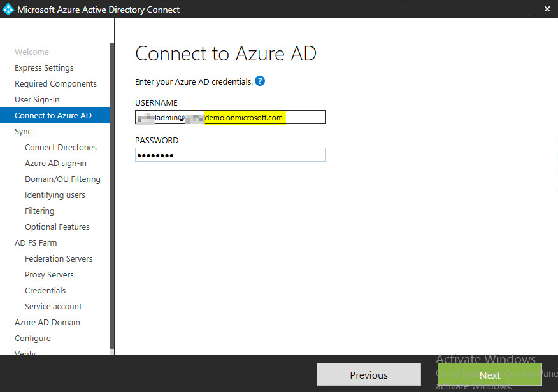
Task: Select the Connect to Azure AD step
Action: 54,116
